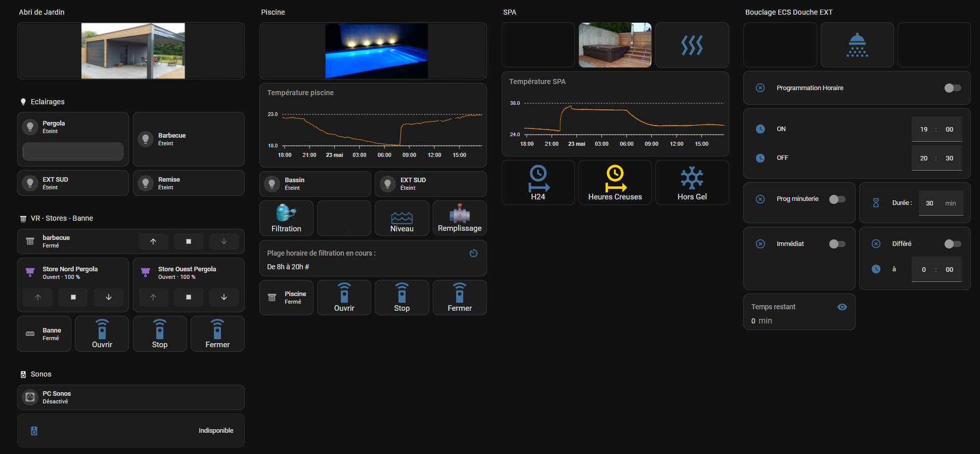
Task: Enable the Prog minuterie switch
Action: pos(837,199)
